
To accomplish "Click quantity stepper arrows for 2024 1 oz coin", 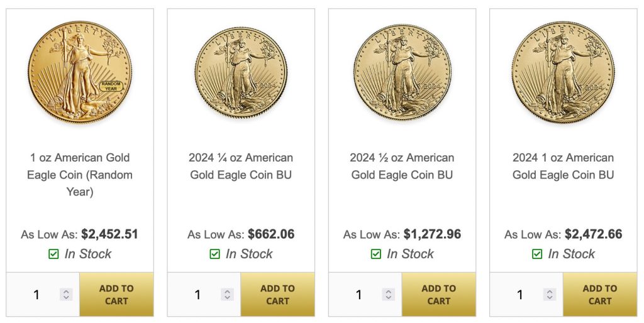I will coord(549,295).
